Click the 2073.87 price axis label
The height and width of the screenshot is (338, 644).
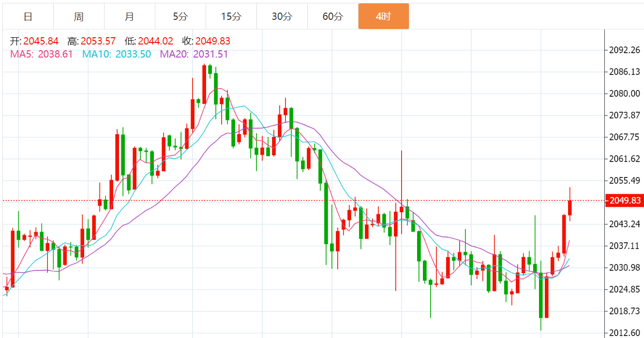626,115
